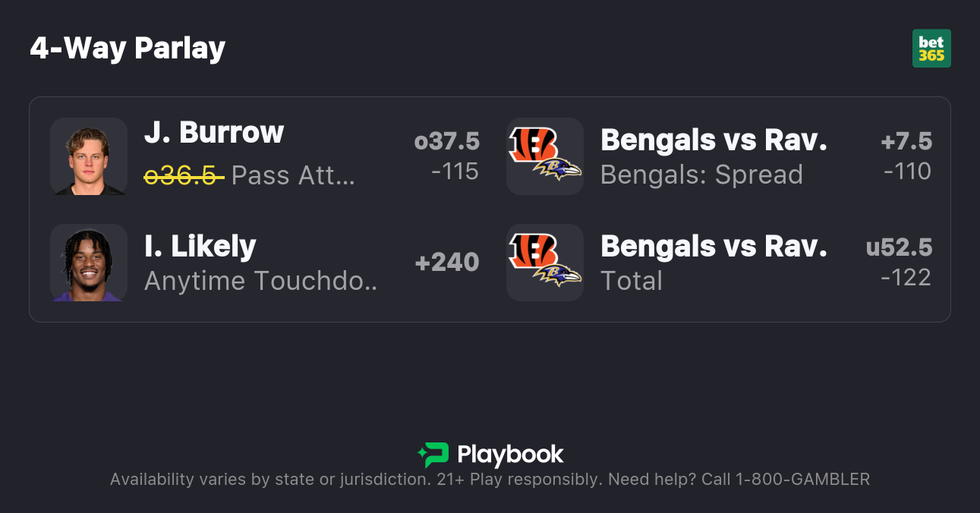Click the -110 spread odds
The height and width of the screenshot is (513, 980).
[907, 172]
